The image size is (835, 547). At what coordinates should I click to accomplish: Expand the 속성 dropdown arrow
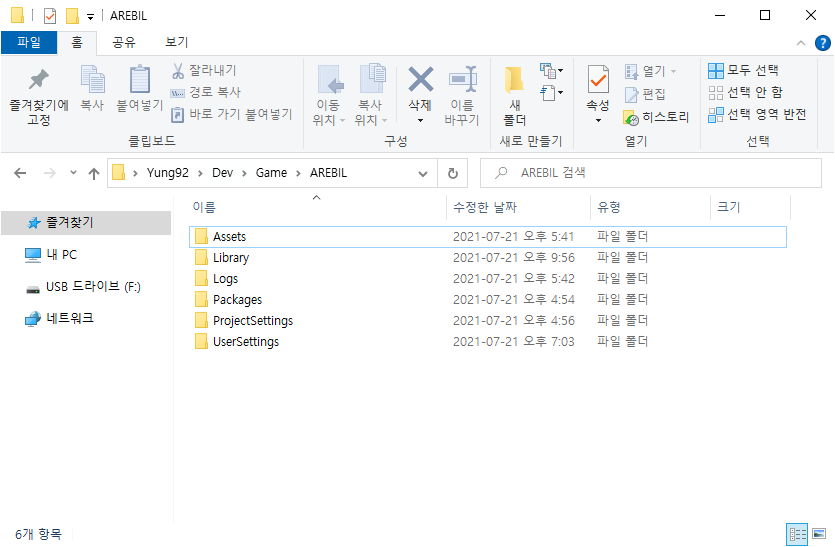tap(598, 121)
